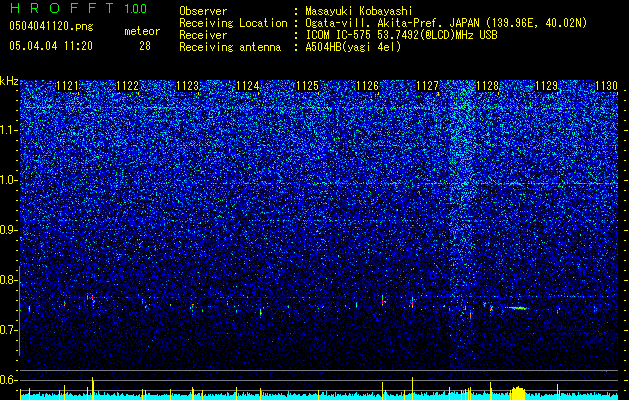Click the 1126 time marker
Image resolution: width=629 pixels, height=400 pixels.
(x=367, y=86)
